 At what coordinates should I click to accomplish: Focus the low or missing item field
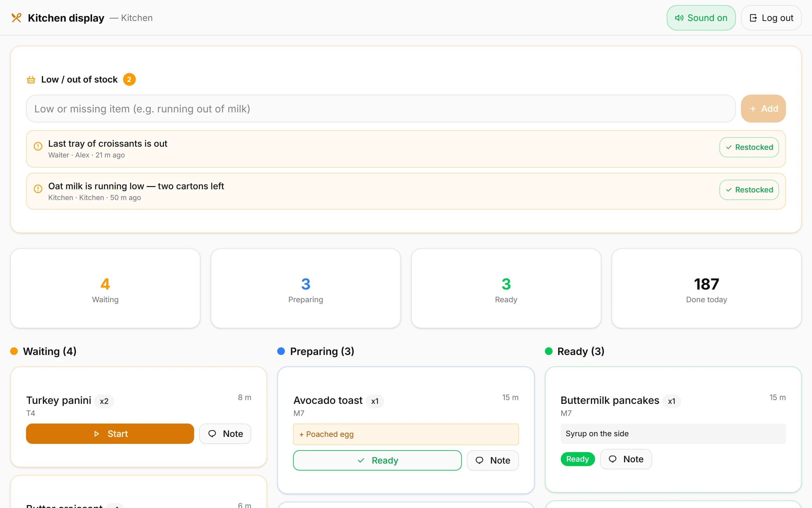381,109
